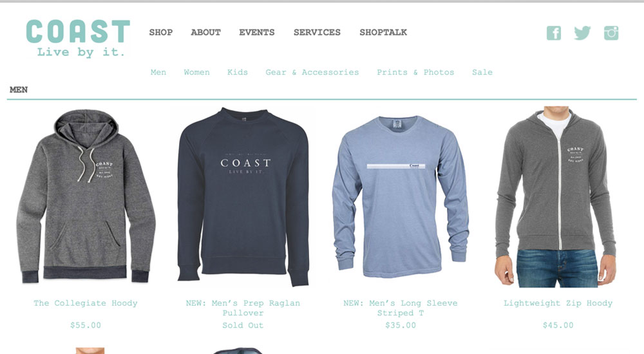
Task: Click the Long Sleeve Striped T title
Action: pyautogui.click(x=401, y=308)
